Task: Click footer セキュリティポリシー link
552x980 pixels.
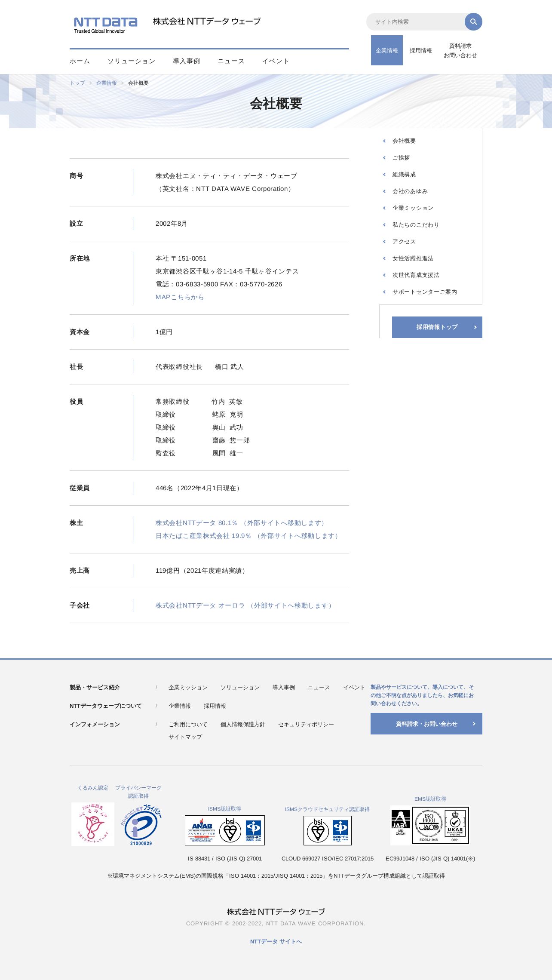Action: 306,725
